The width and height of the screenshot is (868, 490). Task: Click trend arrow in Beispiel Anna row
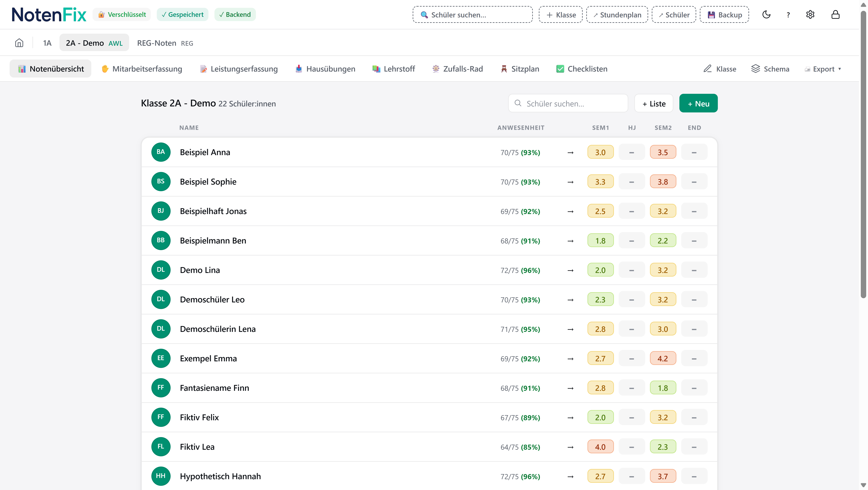pyautogui.click(x=571, y=152)
